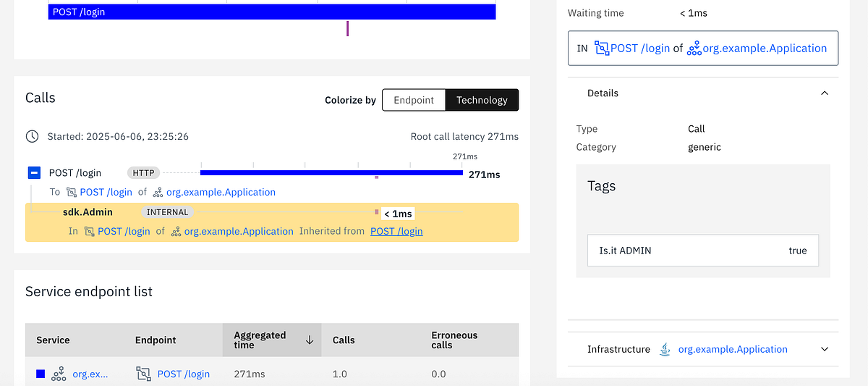The height and width of the screenshot is (386, 868).
Task: Click endpoint icon in table row
Action: (143, 374)
